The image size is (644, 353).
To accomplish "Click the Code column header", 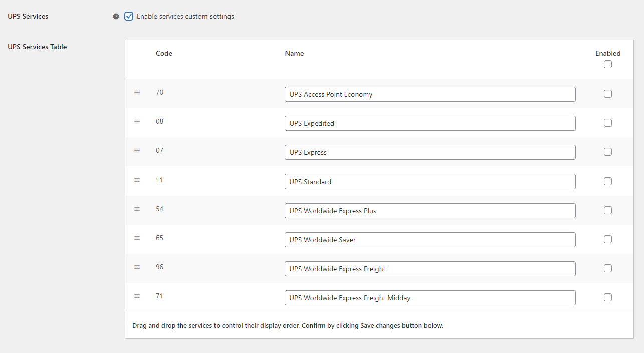I will coord(164,53).
